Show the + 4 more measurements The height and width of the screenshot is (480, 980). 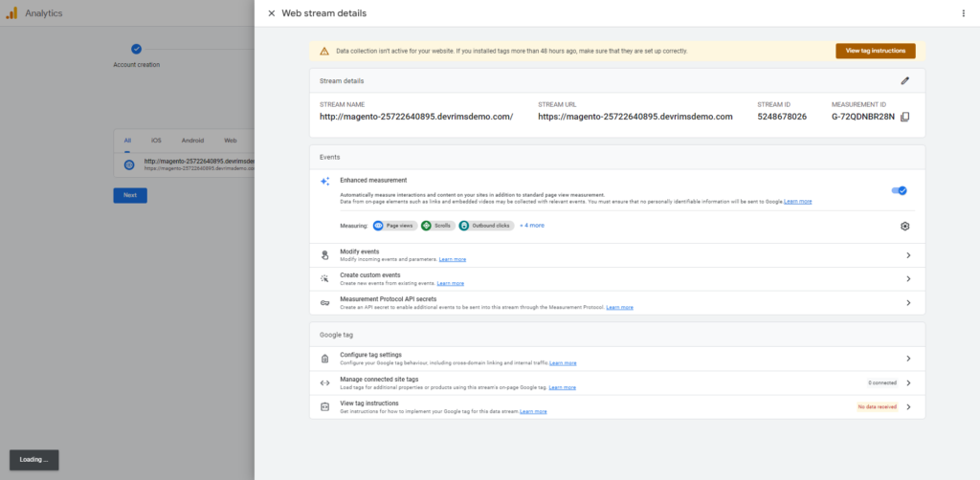click(x=532, y=226)
